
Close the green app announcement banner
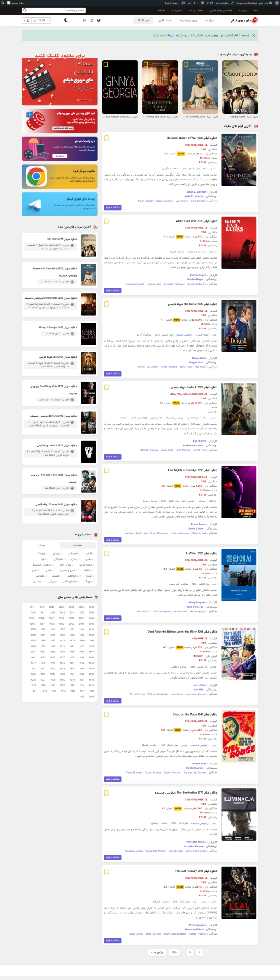pyautogui.click(x=253, y=35)
